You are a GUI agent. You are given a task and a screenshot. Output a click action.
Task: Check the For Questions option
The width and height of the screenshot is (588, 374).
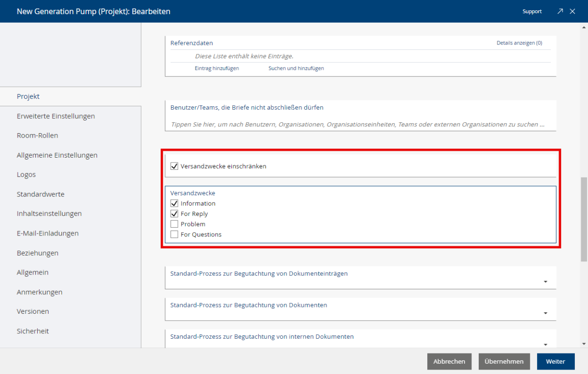174,234
